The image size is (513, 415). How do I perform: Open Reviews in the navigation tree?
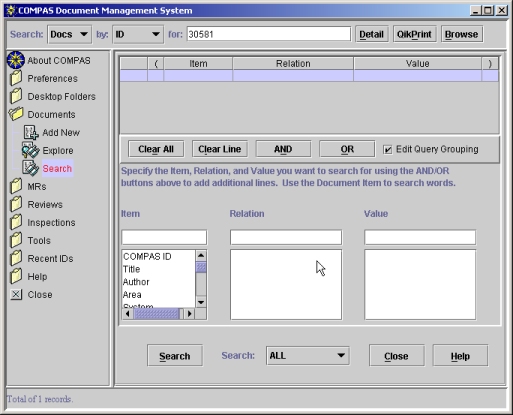(x=45, y=205)
